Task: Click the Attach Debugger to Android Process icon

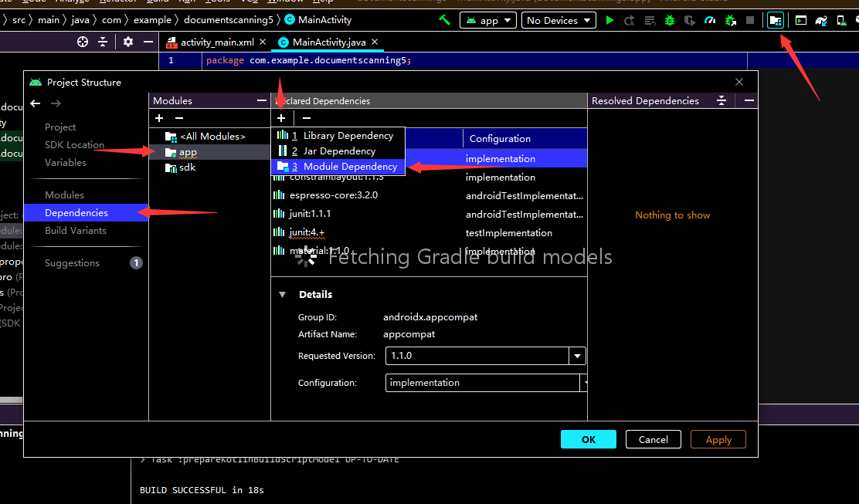Action: 730,20
